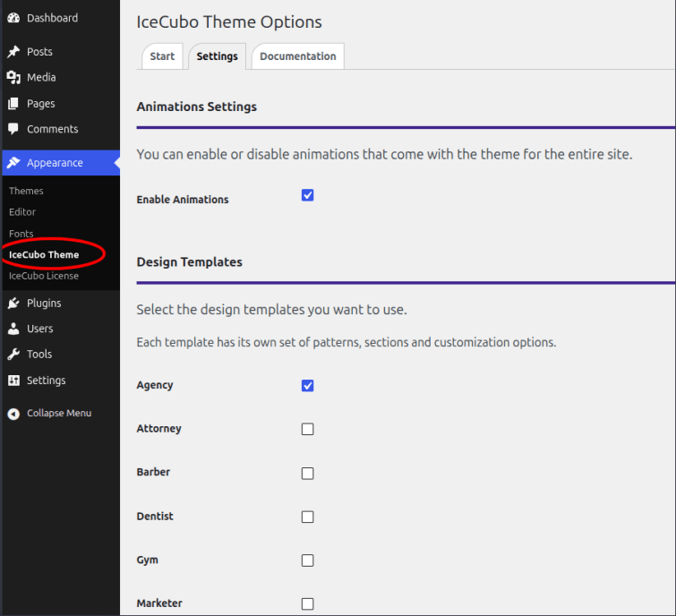Uncheck the Agency template checkbox

(x=307, y=385)
